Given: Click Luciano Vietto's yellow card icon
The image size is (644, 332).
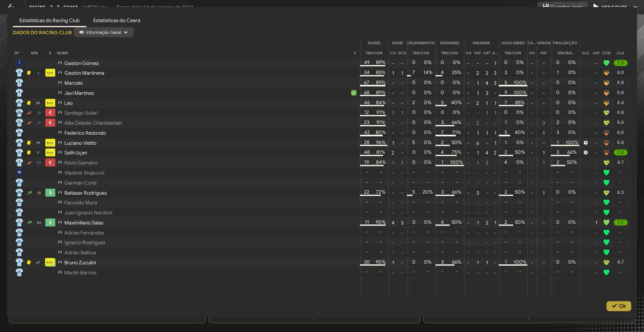Looking at the screenshot, I should click(x=29, y=143).
